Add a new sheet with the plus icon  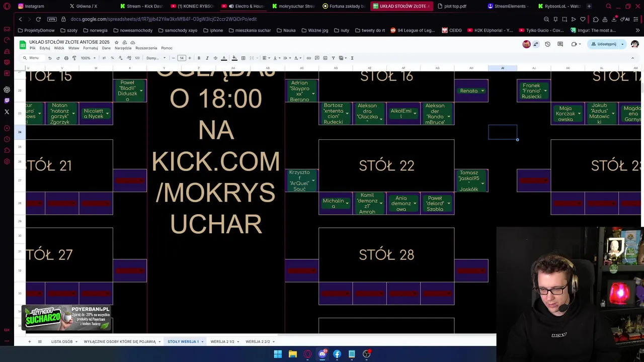point(29,342)
